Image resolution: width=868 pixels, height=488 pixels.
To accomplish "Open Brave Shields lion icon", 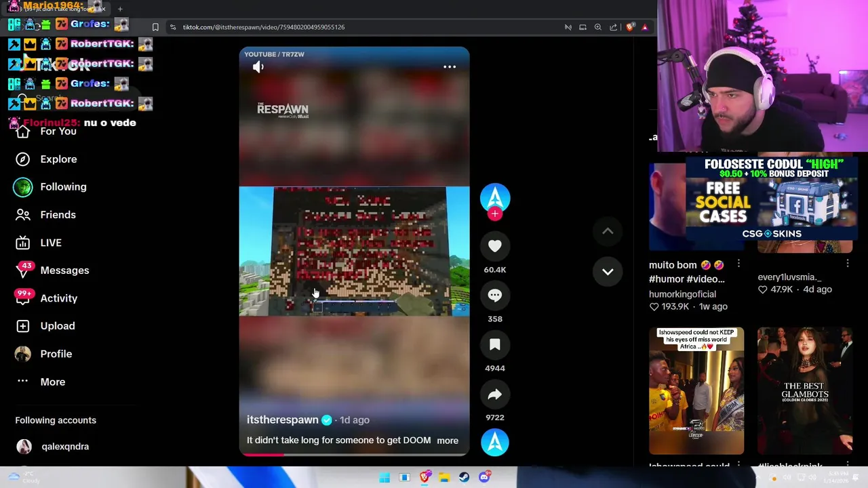I will pyautogui.click(x=630, y=27).
